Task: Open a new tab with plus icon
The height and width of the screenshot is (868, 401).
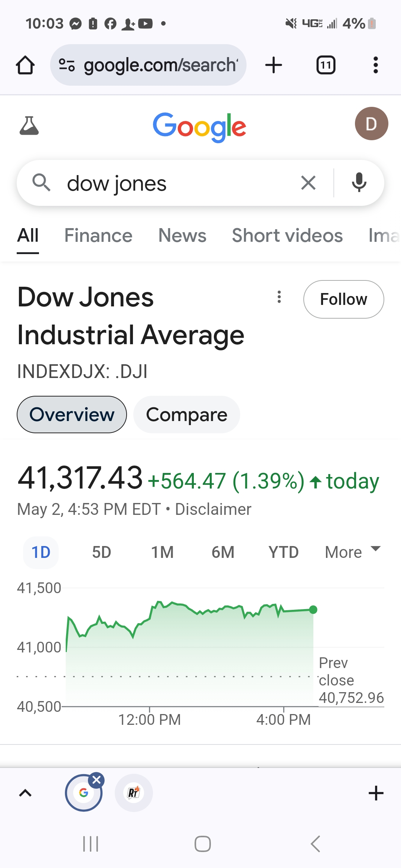Action: [274, 65]
